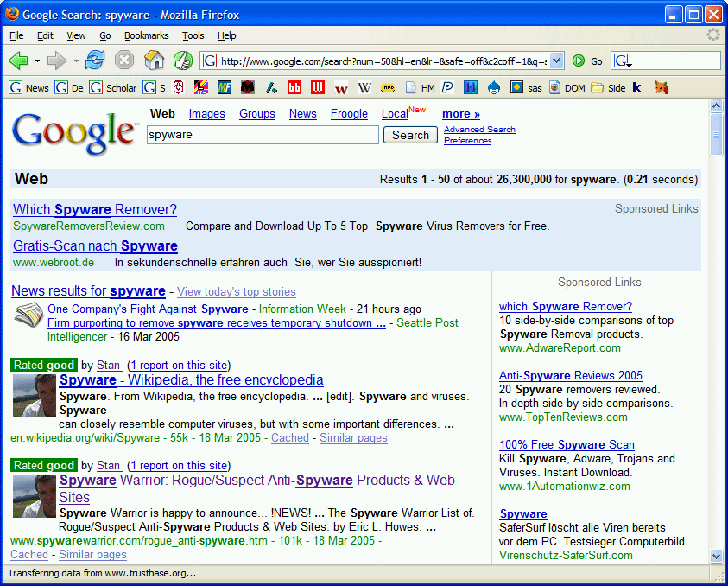Reload the page with the blue Reload icon
728x586 pixels.
[x=95, y=61]
